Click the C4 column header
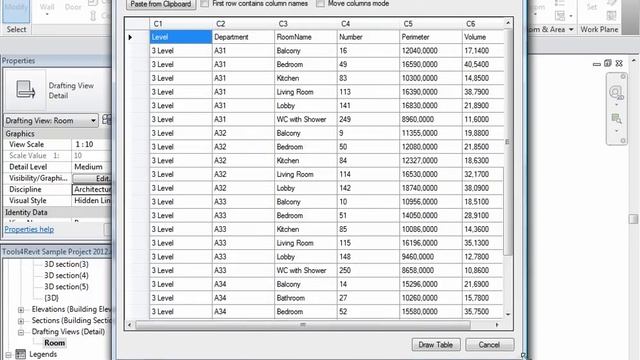This screenshot has height=360, width=640. tap(368, 24)
